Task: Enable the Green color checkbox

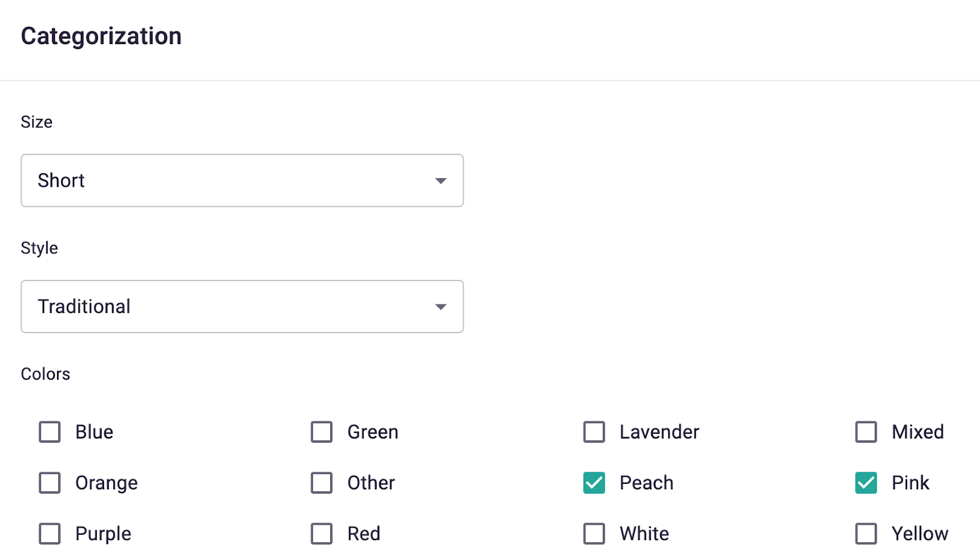Action: (322, 432)
